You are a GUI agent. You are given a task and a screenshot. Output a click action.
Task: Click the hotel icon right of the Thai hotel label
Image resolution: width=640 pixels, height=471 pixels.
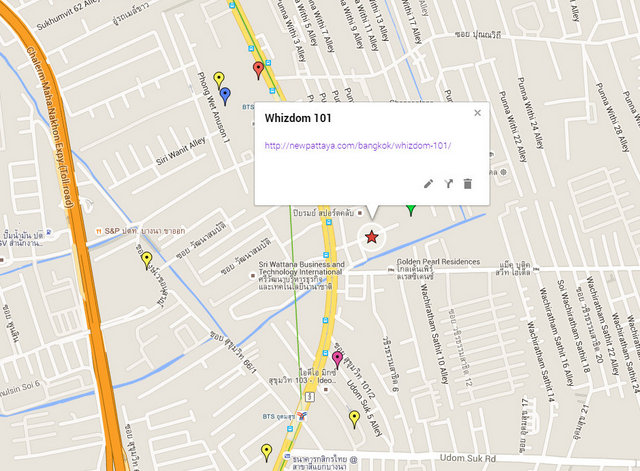click(x=536, y=269)
